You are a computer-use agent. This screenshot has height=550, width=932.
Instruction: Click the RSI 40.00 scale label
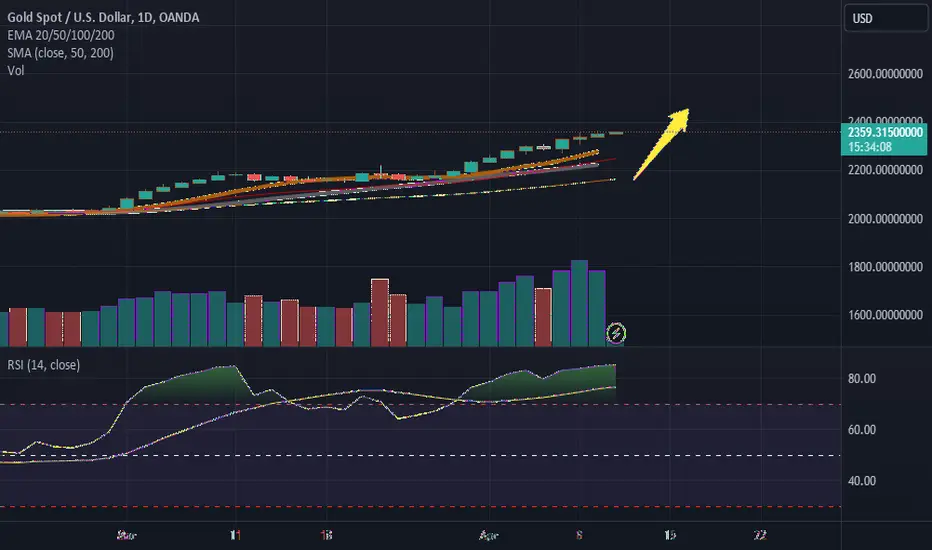click(x=861, y=480)
